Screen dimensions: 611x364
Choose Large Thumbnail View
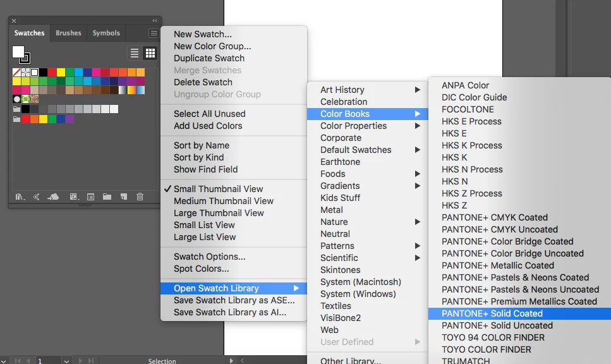coord(234,213)
